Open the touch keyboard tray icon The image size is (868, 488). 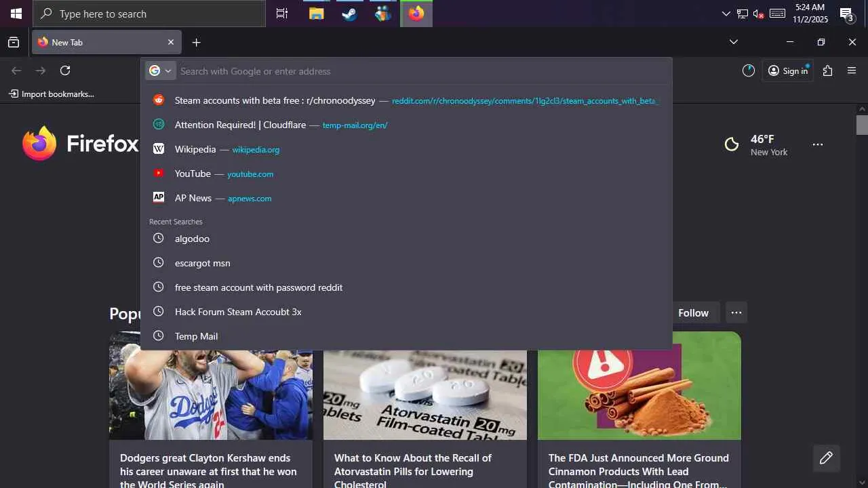pyautogui.click(x=778, y=14)
